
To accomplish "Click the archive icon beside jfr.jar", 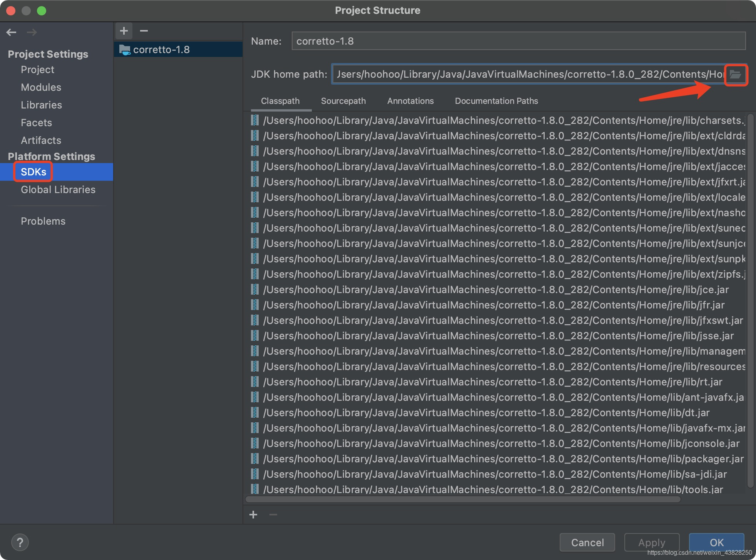I will pyautogui.click(x=255, y=305).
